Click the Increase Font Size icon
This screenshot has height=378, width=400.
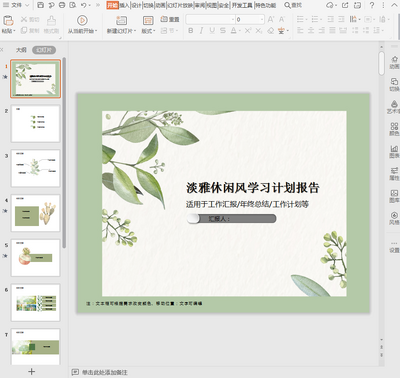(271, 19)
